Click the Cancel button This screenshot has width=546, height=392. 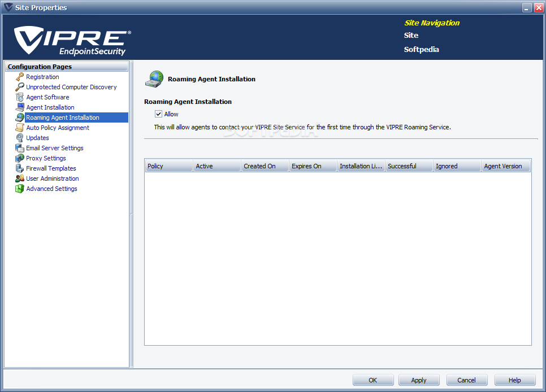point(467,380)
